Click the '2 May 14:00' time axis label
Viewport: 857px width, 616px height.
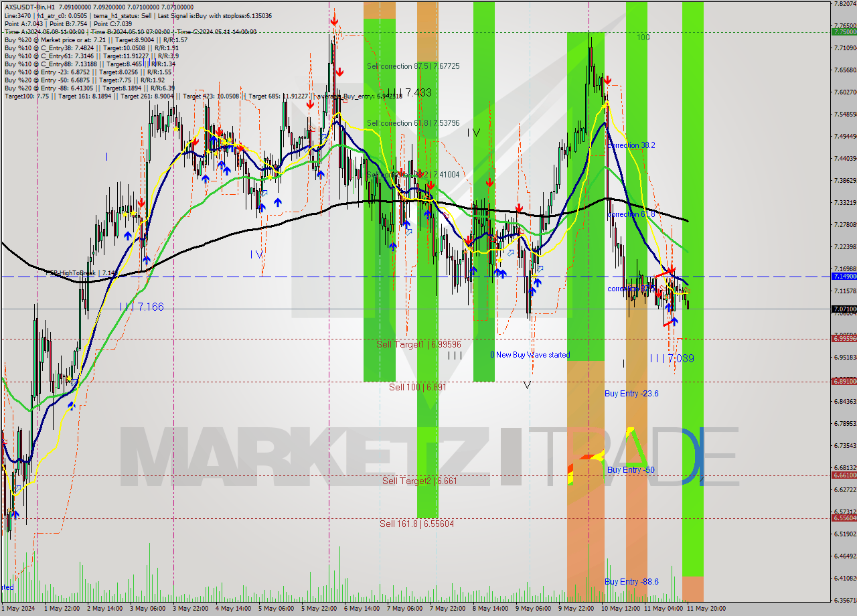104,608
